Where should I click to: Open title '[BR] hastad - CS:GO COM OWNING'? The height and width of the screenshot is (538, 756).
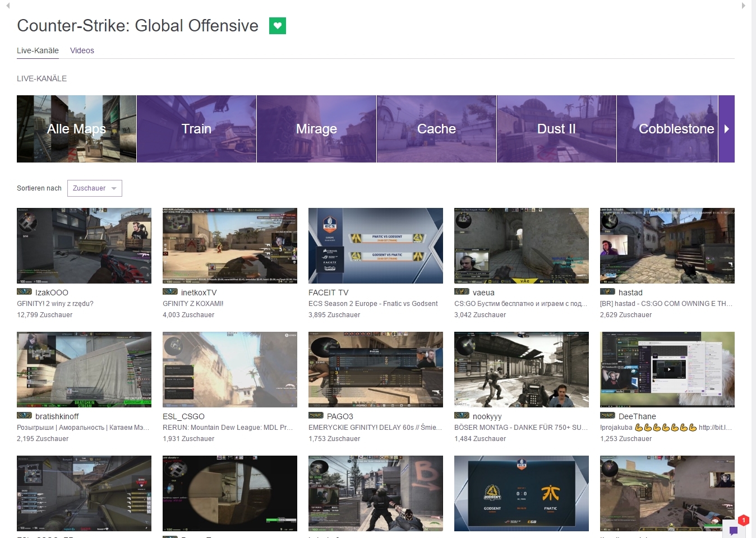pyautogui.click(x=666, y=304)
